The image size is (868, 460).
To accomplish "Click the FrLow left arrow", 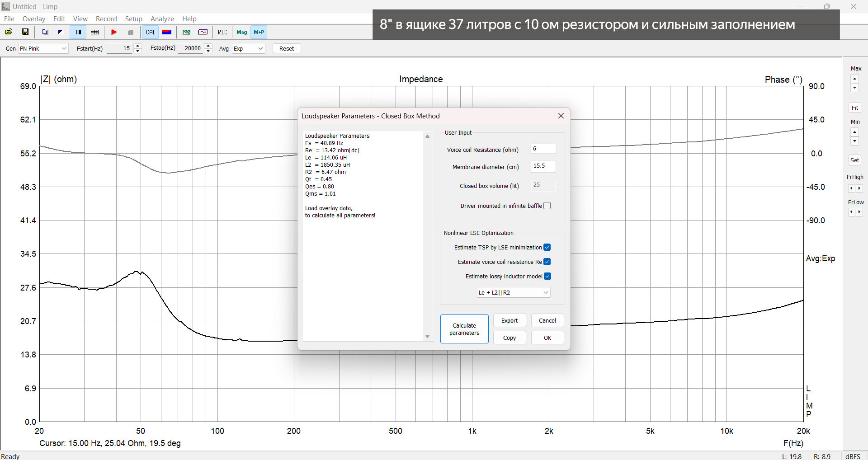I will tap(851, 212).
